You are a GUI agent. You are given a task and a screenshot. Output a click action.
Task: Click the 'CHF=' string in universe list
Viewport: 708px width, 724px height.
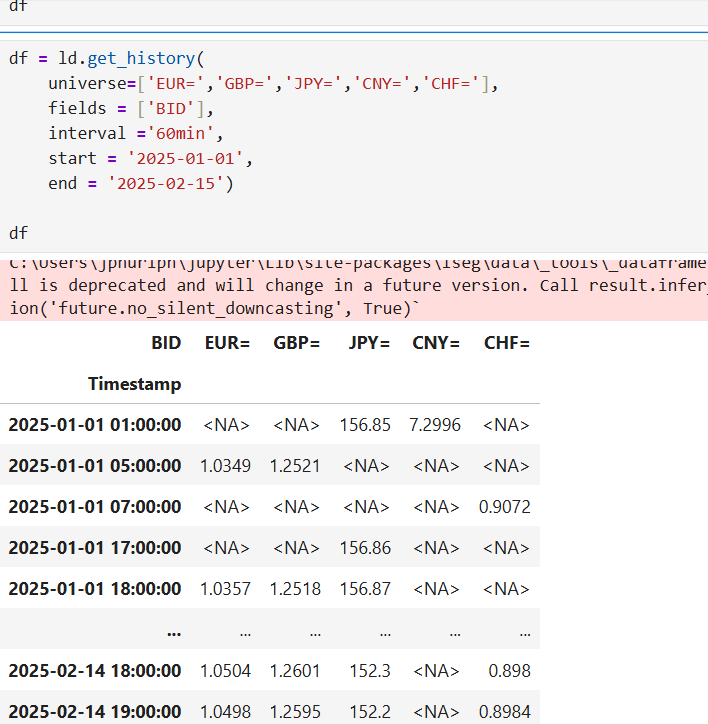451,84
